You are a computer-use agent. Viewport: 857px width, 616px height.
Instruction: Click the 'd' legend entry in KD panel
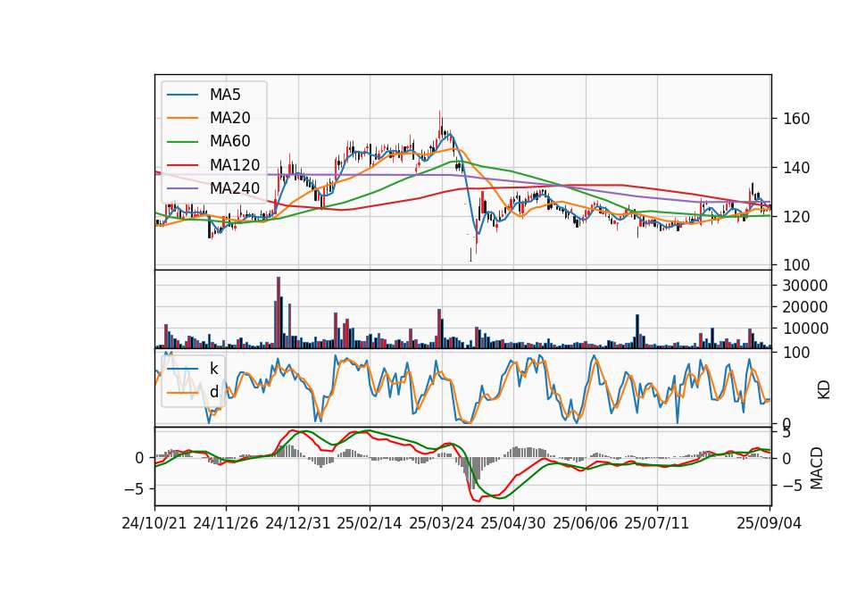213,391
